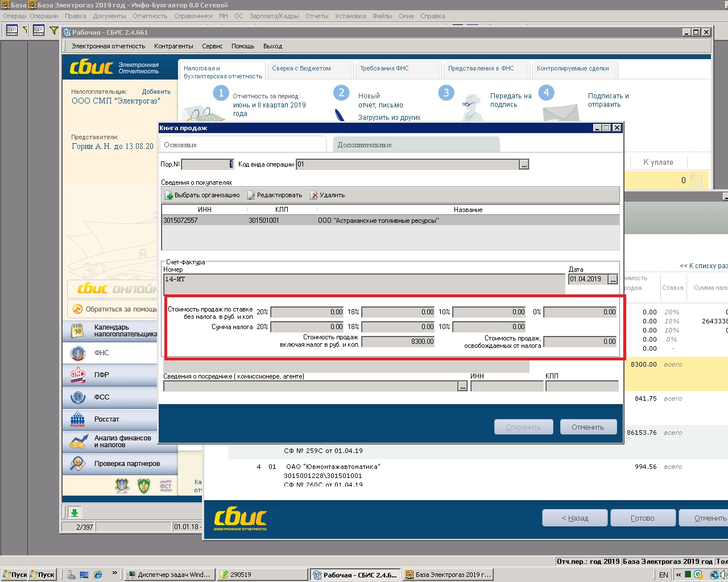Click the ФНС emblem icon in sidebar

pos(78,353)
